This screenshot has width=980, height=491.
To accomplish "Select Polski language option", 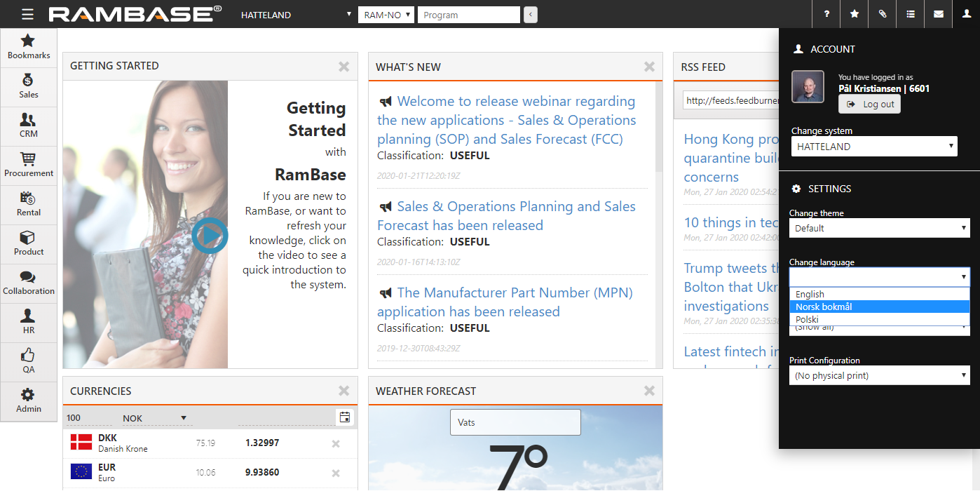I will coord(880,319).
